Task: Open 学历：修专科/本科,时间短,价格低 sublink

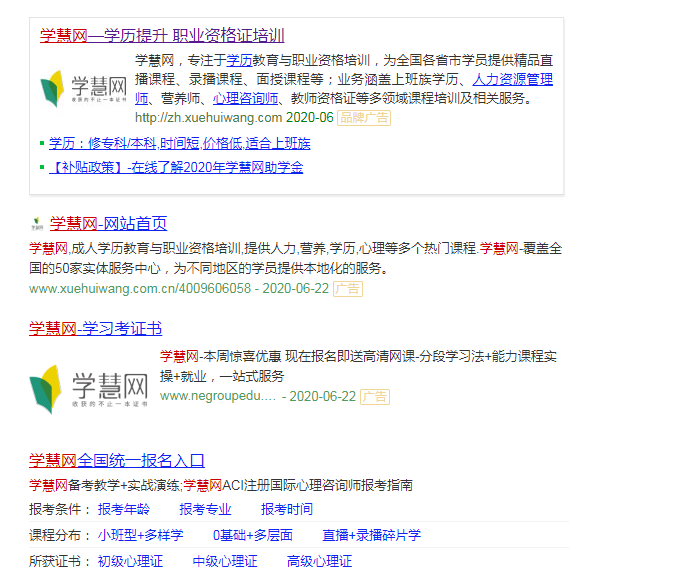Action: tap(179, 143)
